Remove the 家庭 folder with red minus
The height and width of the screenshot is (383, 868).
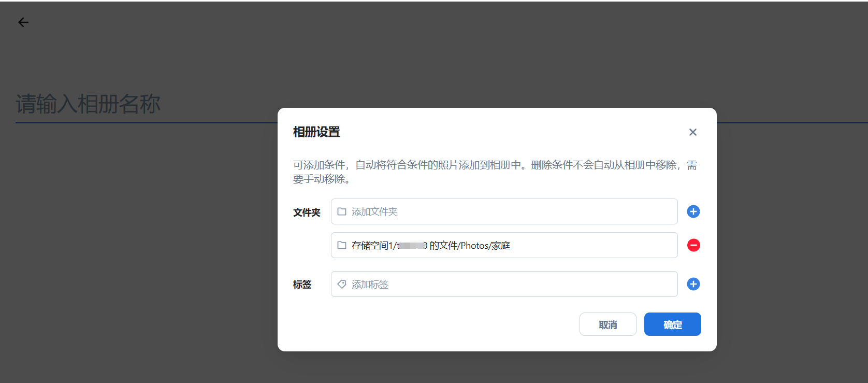pyautogui.click(x=693, y=245)
